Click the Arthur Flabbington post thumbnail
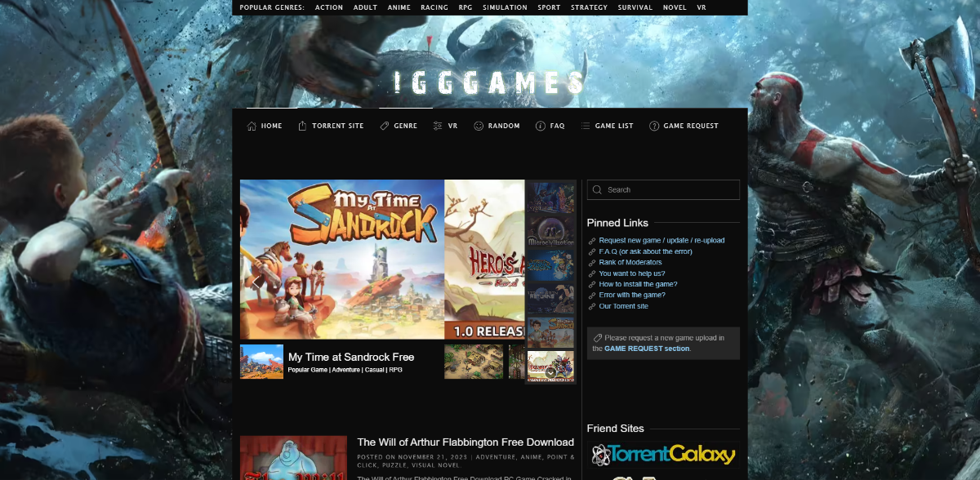The width and height of the screenshot is (980, 480). (293, 458)
